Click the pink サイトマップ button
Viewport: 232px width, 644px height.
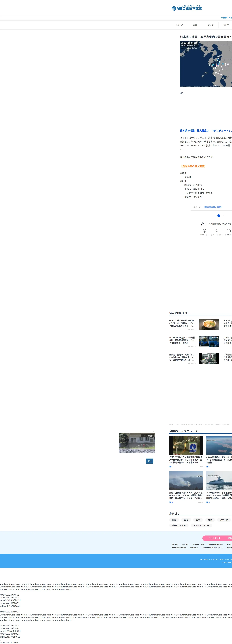coord(214,538)
